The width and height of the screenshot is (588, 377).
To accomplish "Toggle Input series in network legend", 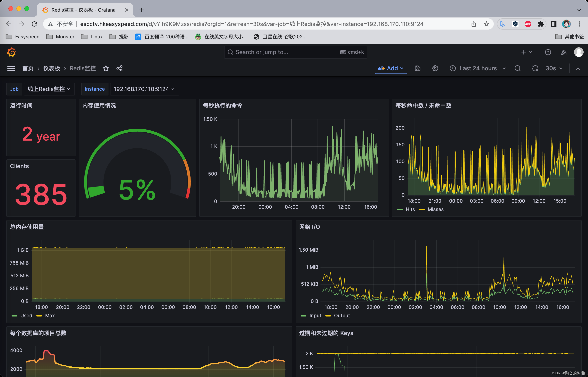I will 315,315.
